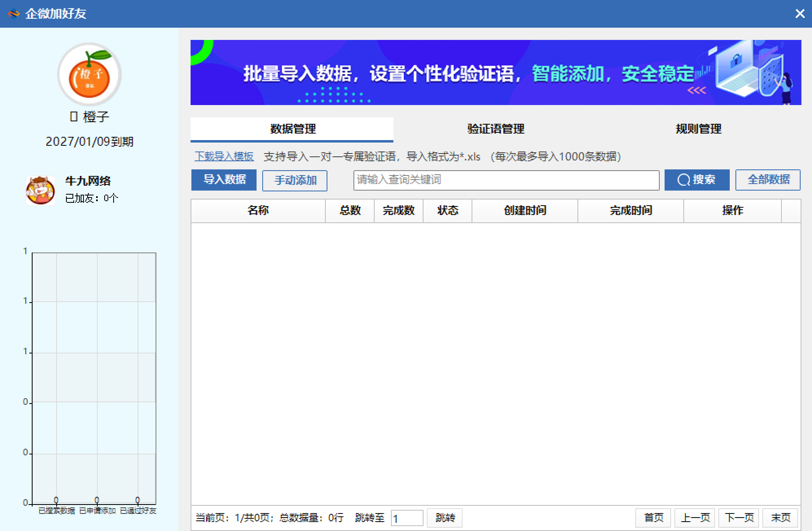The image size is (812, 531).
Task: Click the promotional banner image
Action: click(495, 72)
